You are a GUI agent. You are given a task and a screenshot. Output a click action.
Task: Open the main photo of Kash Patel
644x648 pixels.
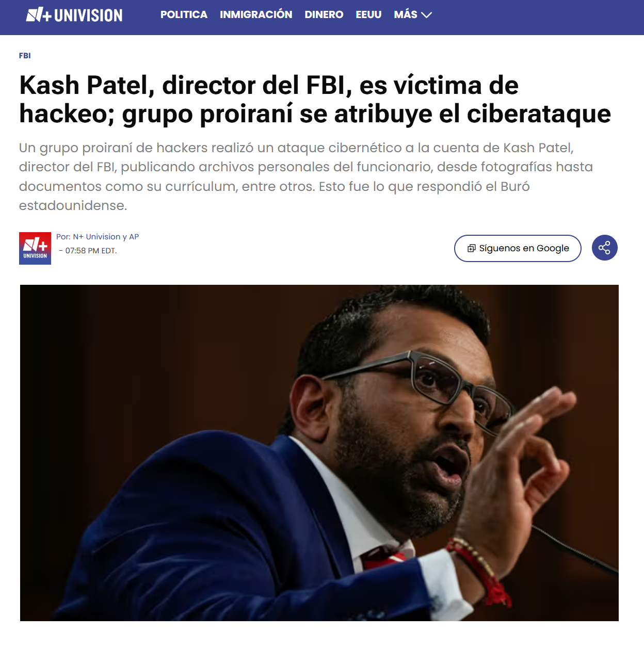click(319, 453)
